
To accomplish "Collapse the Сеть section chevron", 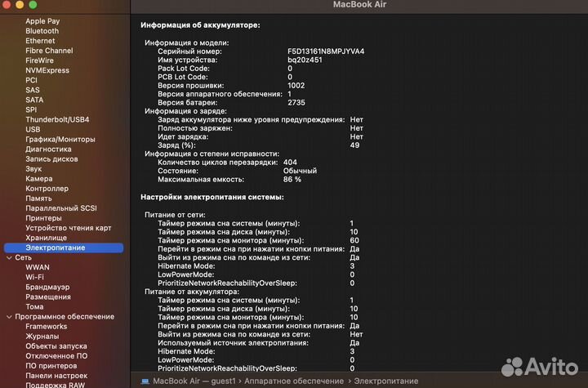I will click(x=8, y=257).
